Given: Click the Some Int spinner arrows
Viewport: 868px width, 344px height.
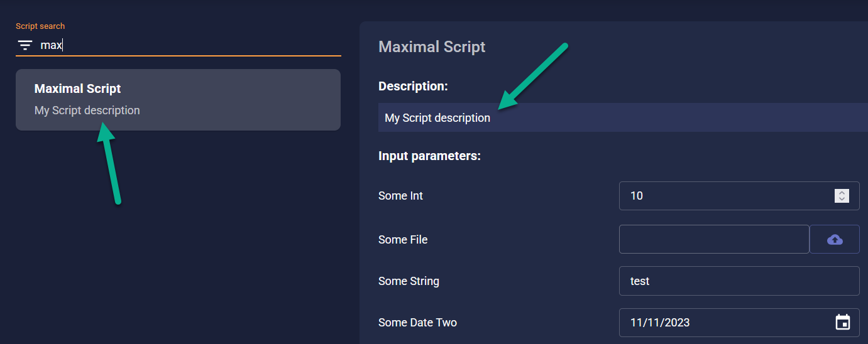Looking at the screenshot, I should (842, 196).
